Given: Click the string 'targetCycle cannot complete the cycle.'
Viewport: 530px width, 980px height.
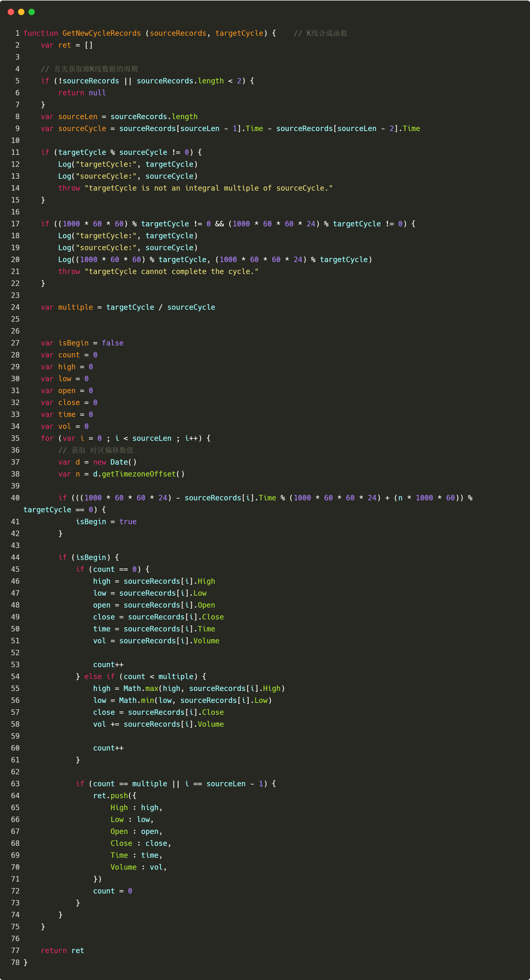Looking at the screenshot, I should click(x=172, y=272).
